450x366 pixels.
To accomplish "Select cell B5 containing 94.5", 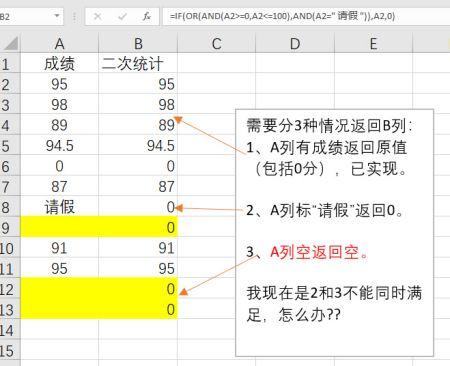I will point(138,145).
